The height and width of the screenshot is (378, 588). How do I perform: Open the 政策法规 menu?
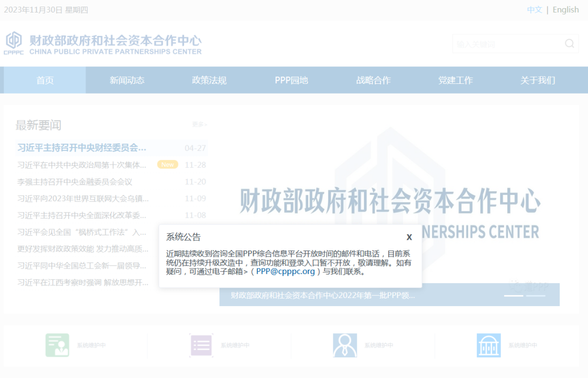tap(209, 80)
